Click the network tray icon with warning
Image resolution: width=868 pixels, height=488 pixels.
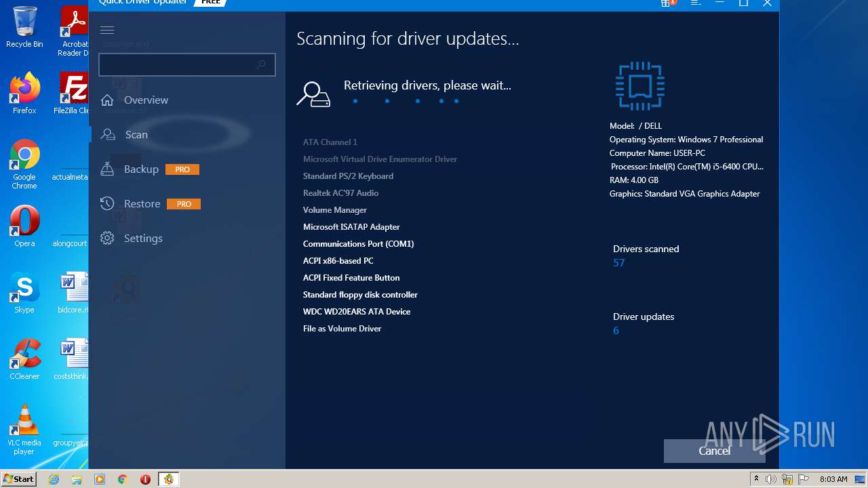[787, 479]
